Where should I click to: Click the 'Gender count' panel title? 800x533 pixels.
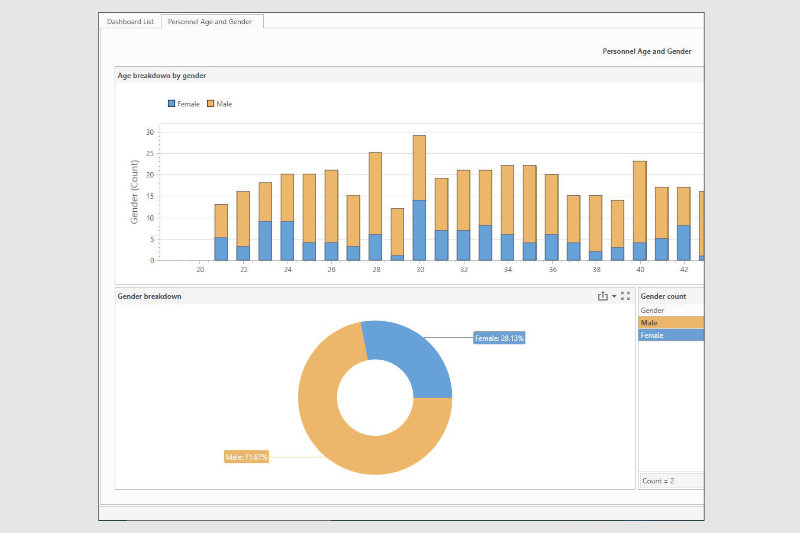[x=663, y=296]
